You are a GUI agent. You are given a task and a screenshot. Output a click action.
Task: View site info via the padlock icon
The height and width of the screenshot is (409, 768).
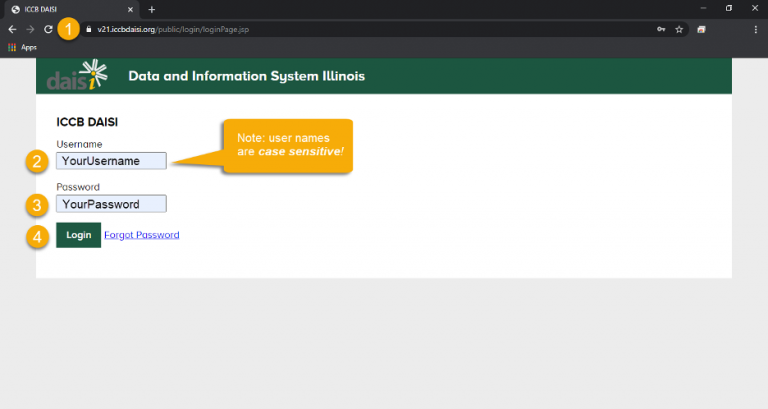click(89, 30)
